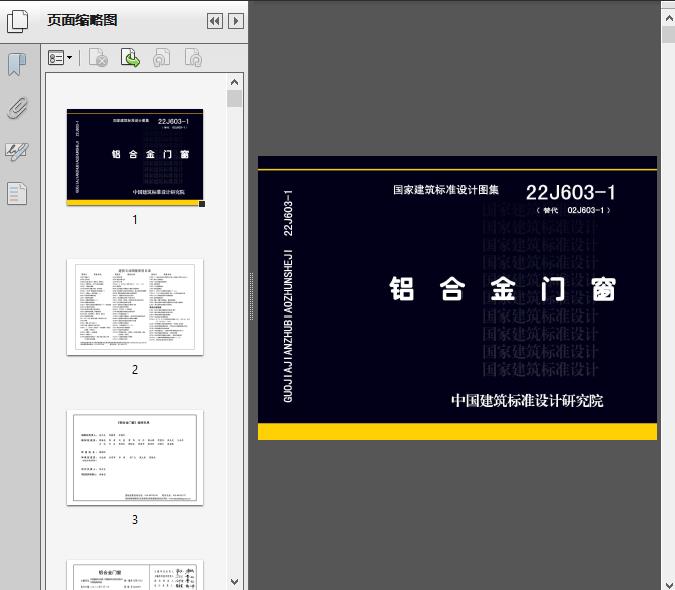
Task: Click the 页面缩略图 panel title
Action: (x=82, y=20)
